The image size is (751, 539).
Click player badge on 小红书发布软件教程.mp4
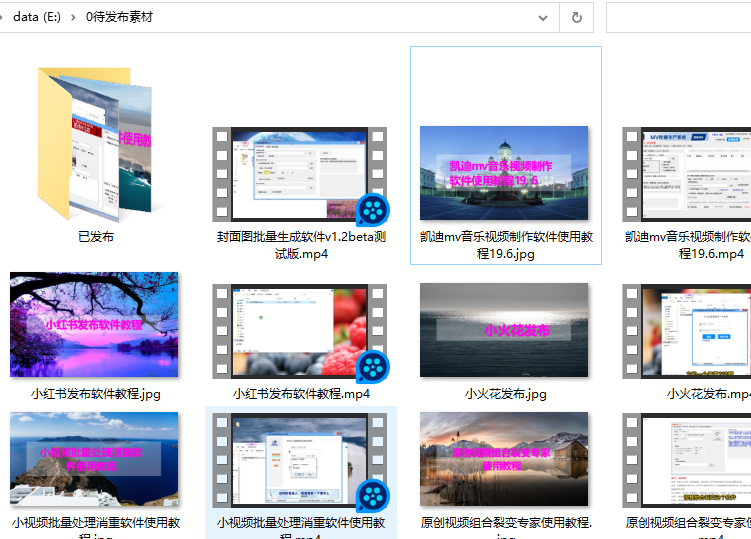(x=373, y=367)
